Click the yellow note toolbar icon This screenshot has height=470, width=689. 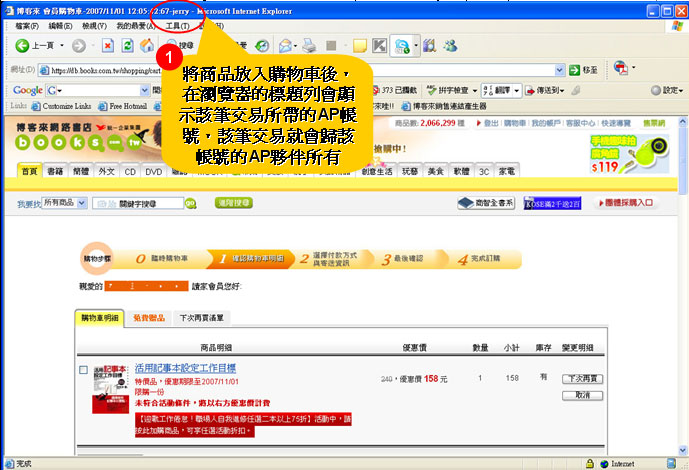[x=360, y=46]
